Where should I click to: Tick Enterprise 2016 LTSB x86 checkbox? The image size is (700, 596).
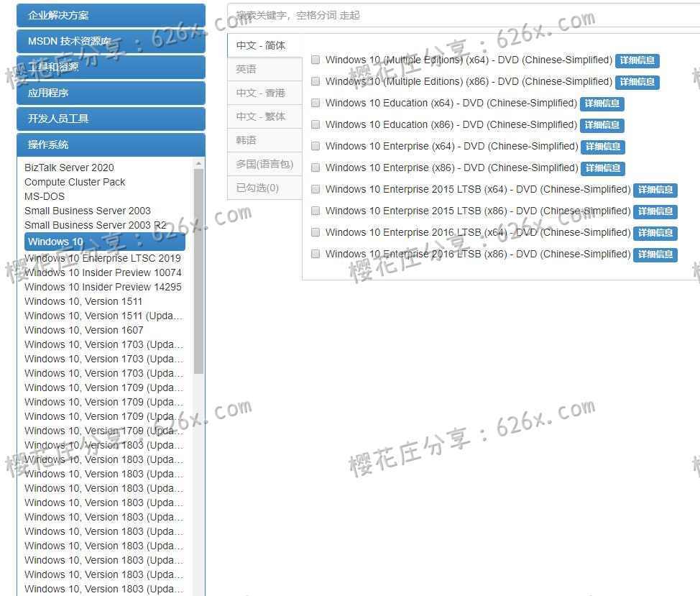click(316, 254)
